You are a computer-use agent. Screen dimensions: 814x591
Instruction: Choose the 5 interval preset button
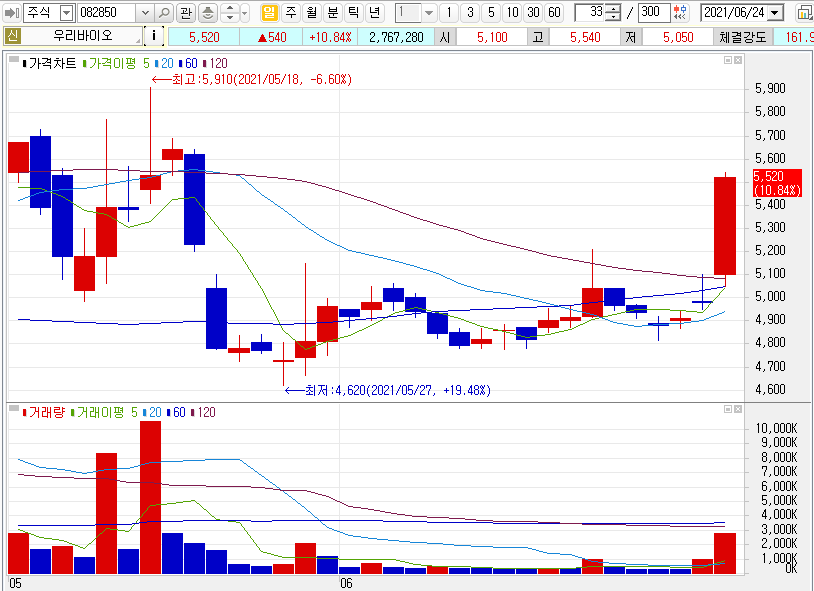pyautogui.click(x=491, y=12)
